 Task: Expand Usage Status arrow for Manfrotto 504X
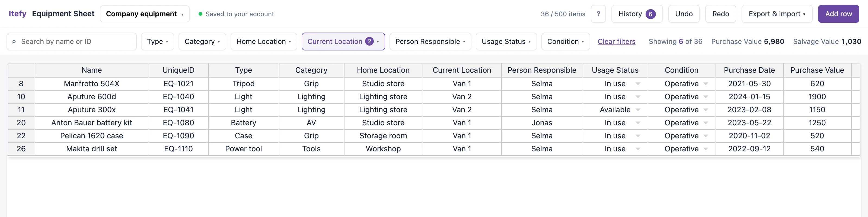[x=637, y=84]
